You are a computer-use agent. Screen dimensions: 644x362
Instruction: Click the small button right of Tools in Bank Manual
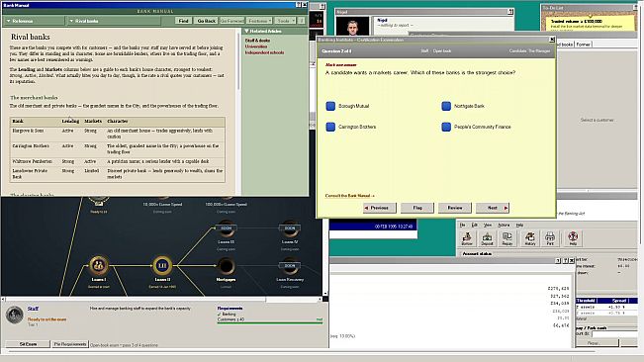[x=302, y=21]
